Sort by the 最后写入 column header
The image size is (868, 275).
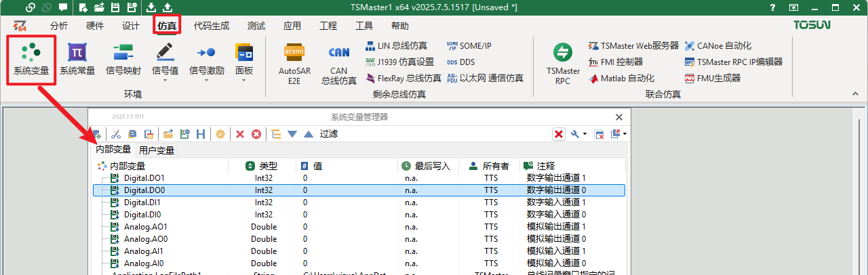427,166
